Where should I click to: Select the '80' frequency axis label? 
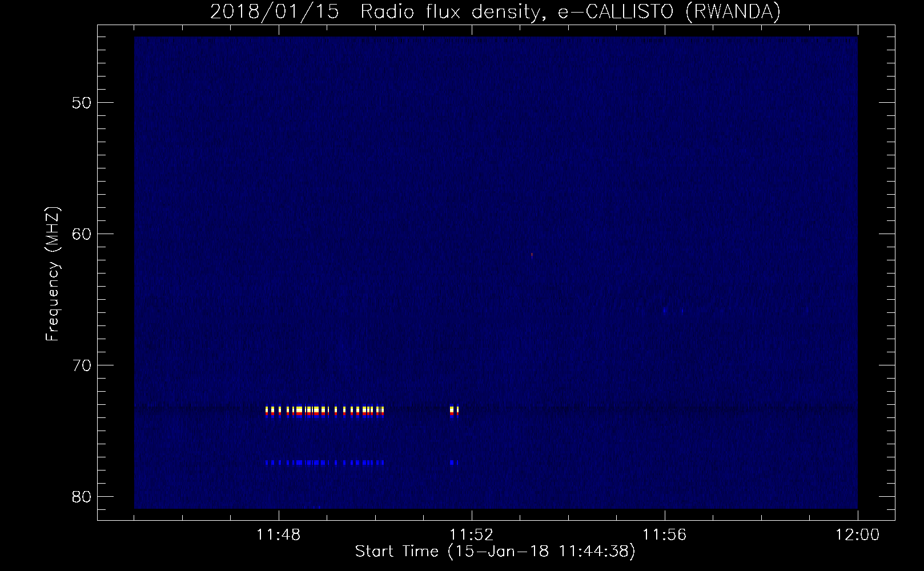[x=81, y=497]
